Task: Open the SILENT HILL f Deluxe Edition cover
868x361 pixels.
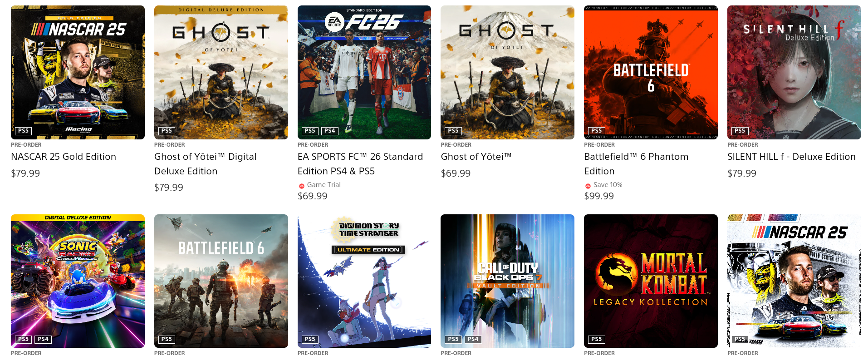Action: pyautogui.click(x=794, y=72)
